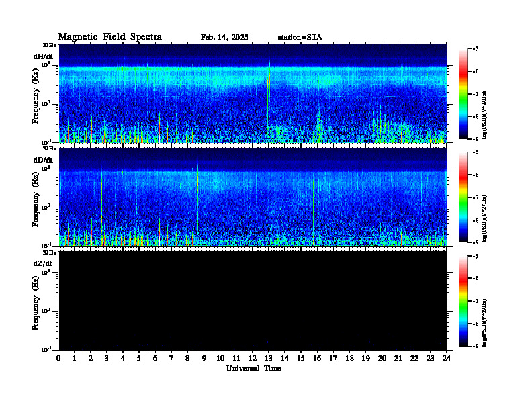
Task: Click hour 22 on the time axis
Action: [x=414, y=359]
